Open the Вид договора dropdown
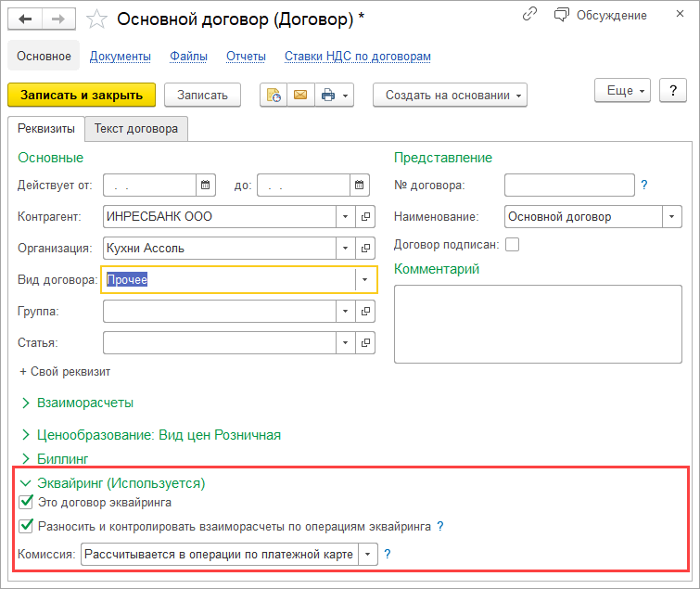 [365, 280]
